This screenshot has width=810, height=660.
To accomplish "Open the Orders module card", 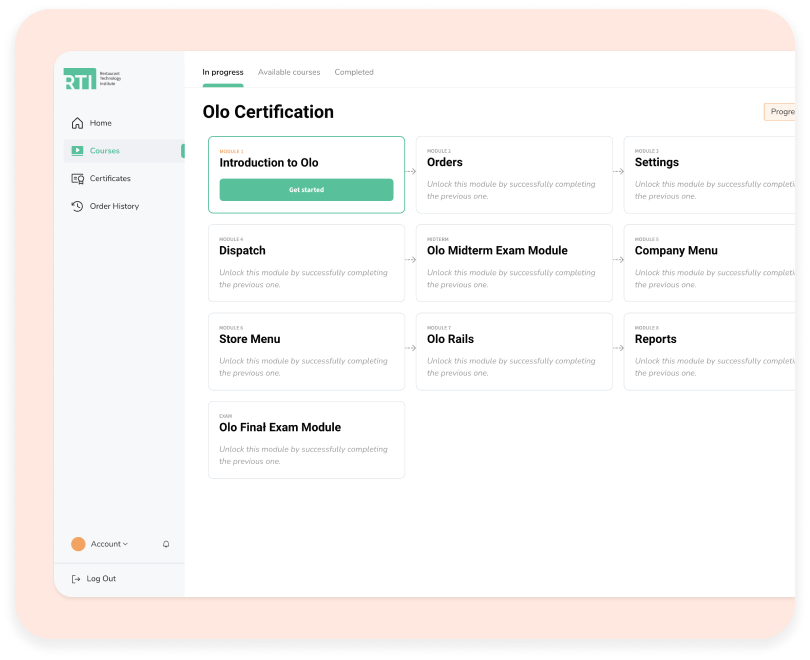I will tap(514, 175).
